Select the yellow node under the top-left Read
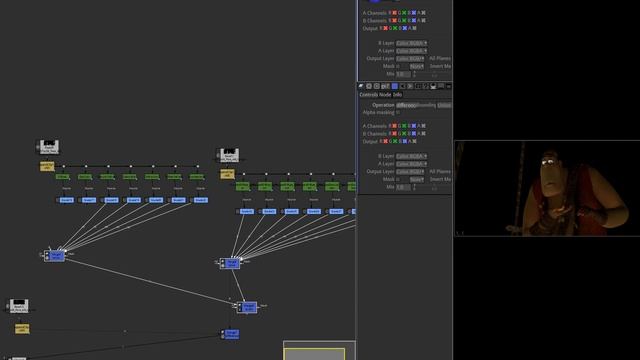 (x=47, y=166)
